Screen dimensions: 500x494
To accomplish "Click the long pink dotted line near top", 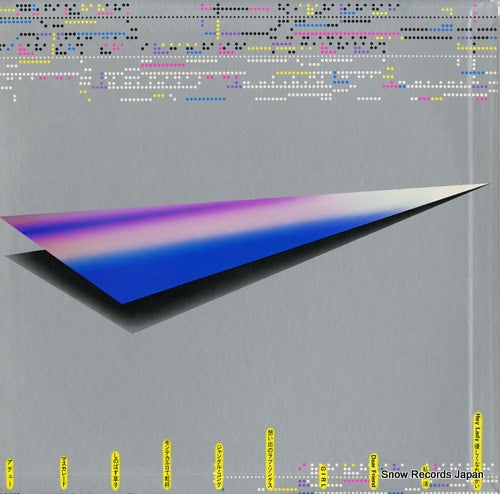I will pyautogui.click(x=347, y=34).
